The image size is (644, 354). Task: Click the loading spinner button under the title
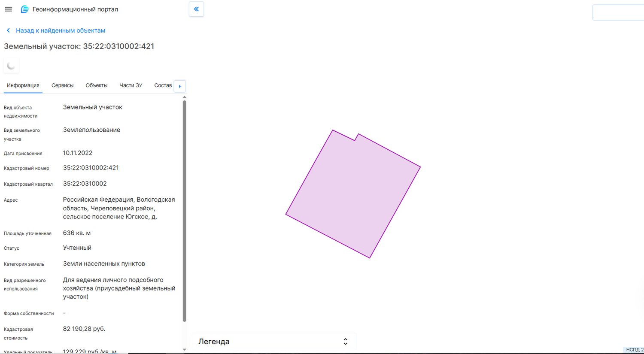click(x=12, y=66)
